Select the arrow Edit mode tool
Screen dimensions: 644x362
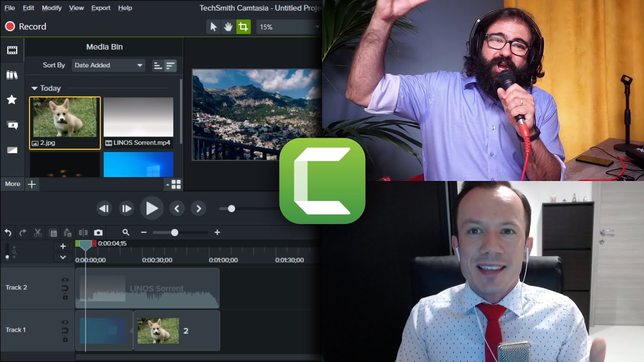(213, 27)
